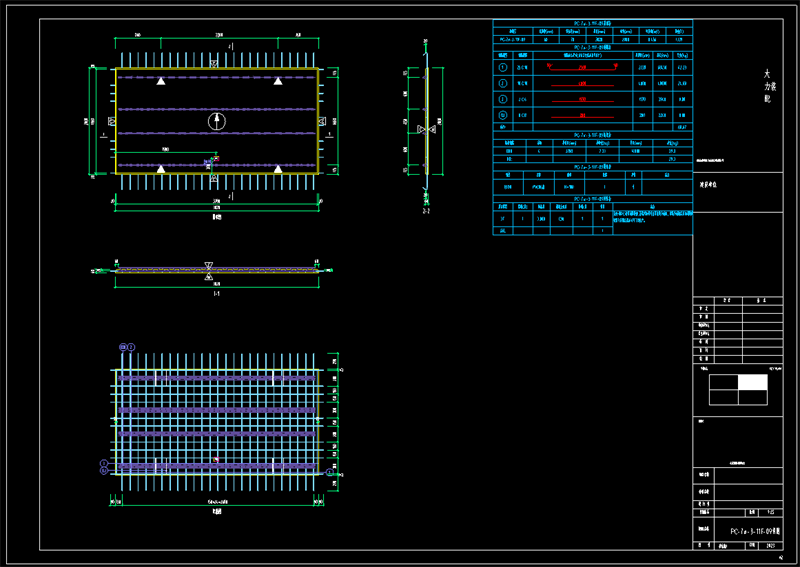Pick the left triangle marker on section 2-2 view

click(421, 129)
